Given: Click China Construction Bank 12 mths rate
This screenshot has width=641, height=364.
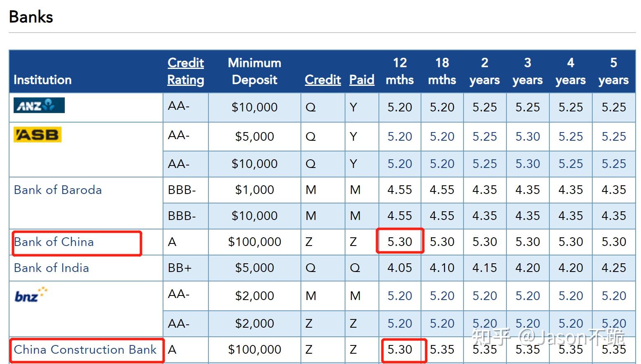Looking at the screenshot, I should point(400,350).
